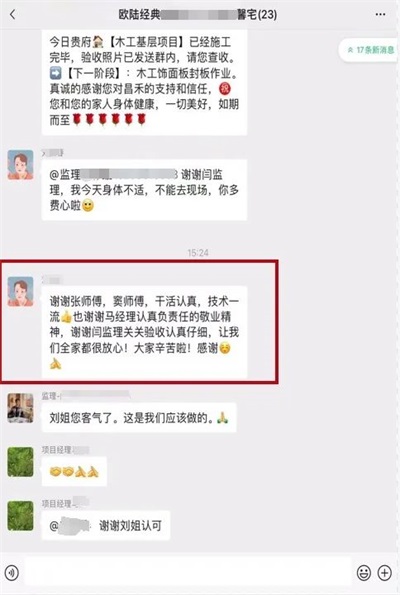400x595 pixels.
Task: Jump to 17 new messages
Action: (369, 50)
